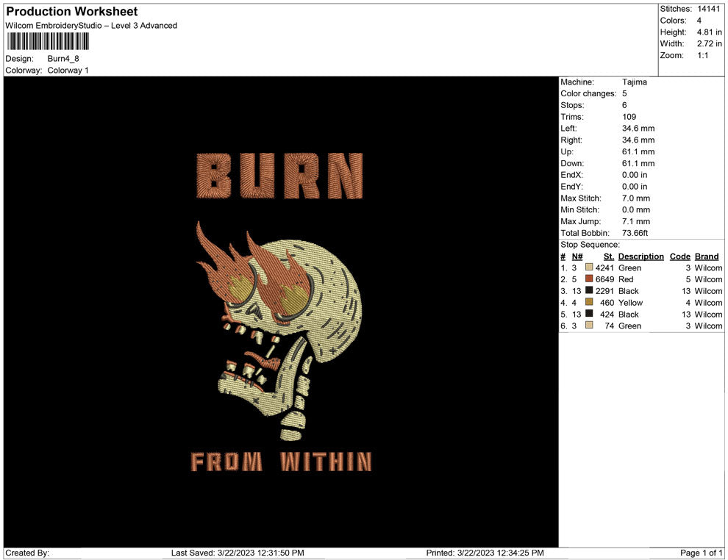The height and width of the screenshot is (560, 728).
Task: Click 'Last Saved: 3/22/2023 12:31:50 PM' text
Action: click(238, 553)
